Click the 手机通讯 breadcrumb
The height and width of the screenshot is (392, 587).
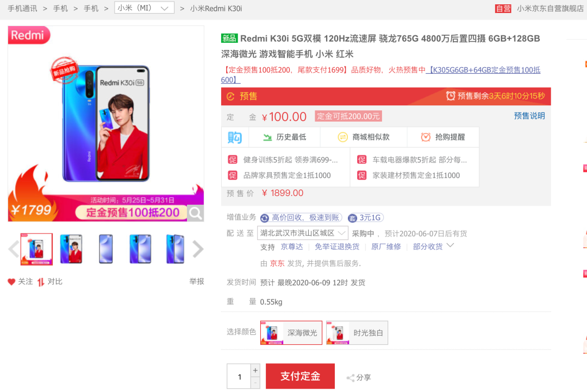[22, 8]
